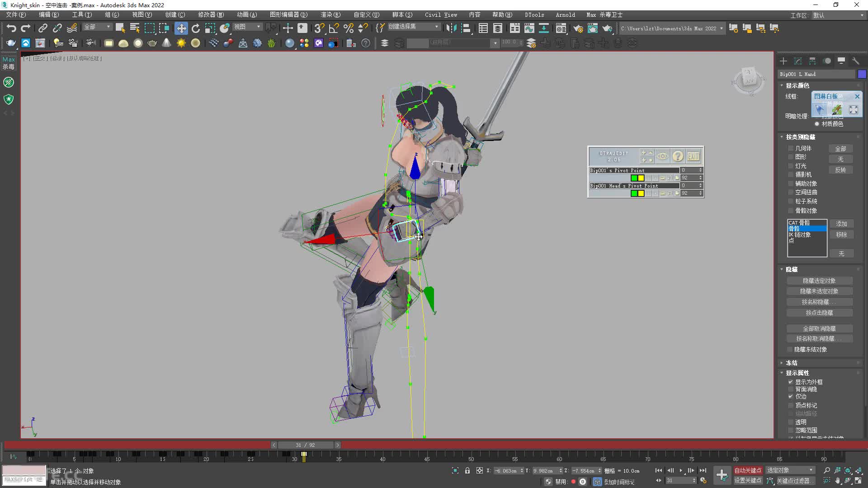Uncheck the 显示为外框 checkbox

click(x=791, y=382)
